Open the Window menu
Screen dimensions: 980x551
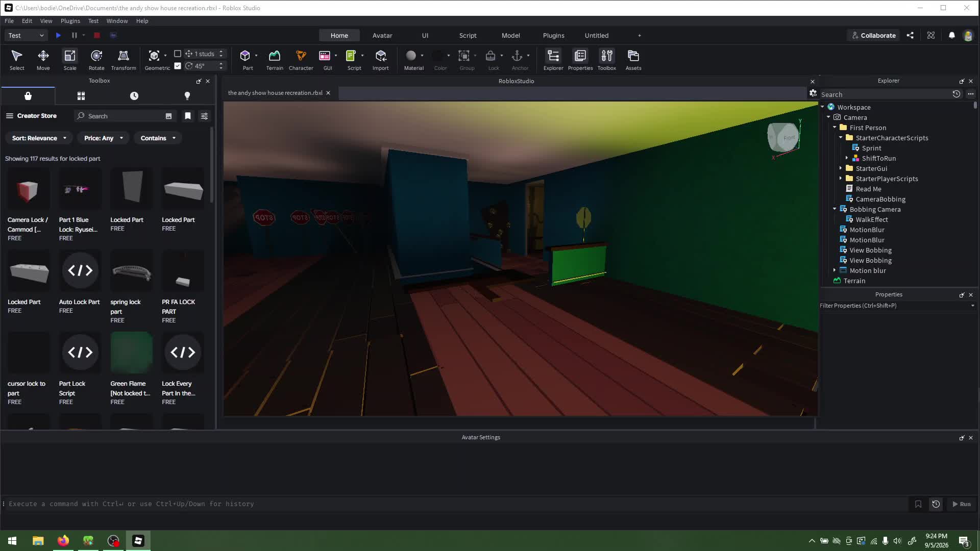tap(117, 21)
